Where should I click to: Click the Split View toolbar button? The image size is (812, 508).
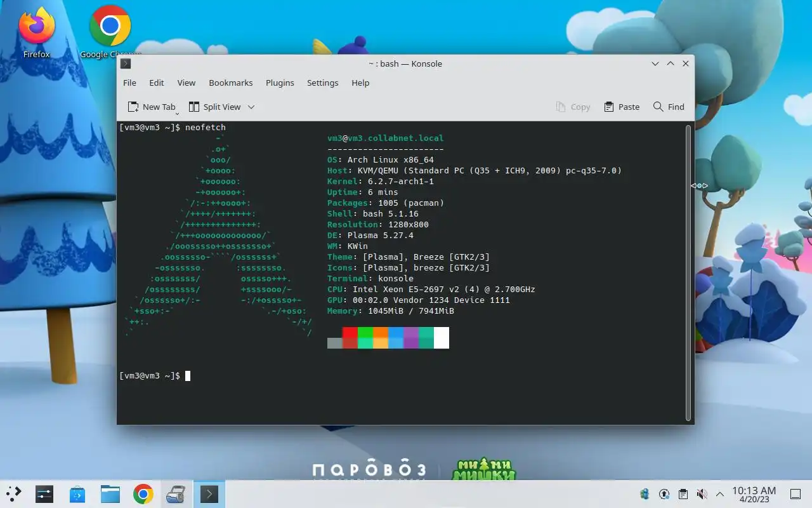tap(215, 107)
